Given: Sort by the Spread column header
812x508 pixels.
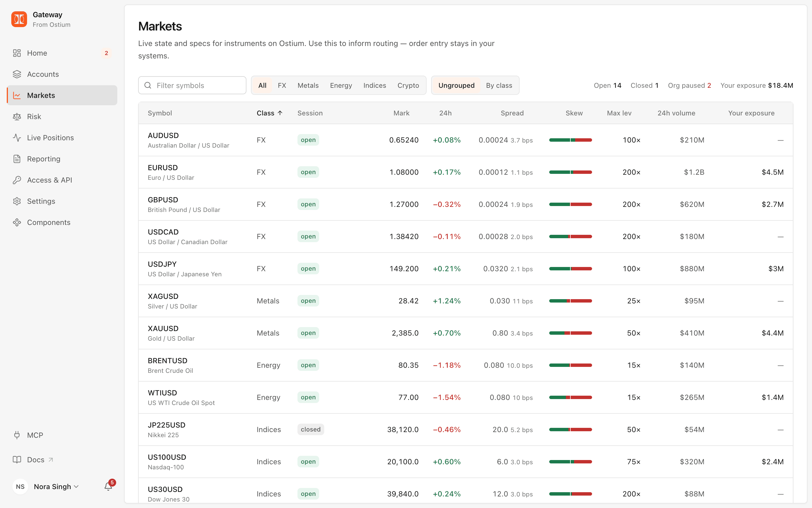Looking at the screenshot, I should (x=512, y=113).
